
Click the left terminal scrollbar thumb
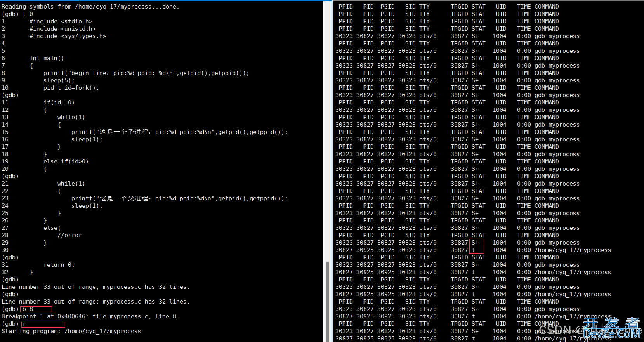click(328, 301)
